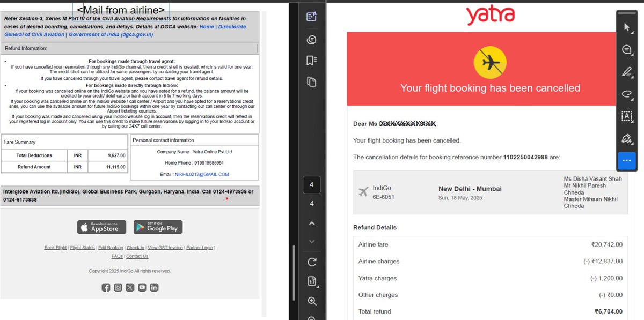
Task: Open IndiGo YouTube icon
Action: click(x=142, y=287)
